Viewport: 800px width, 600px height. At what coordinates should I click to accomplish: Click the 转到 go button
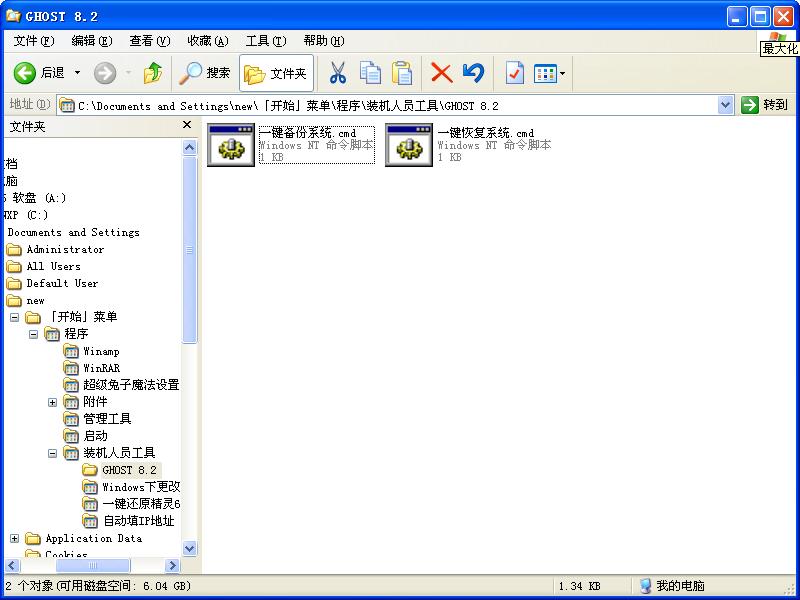click(x=765, y=105)
